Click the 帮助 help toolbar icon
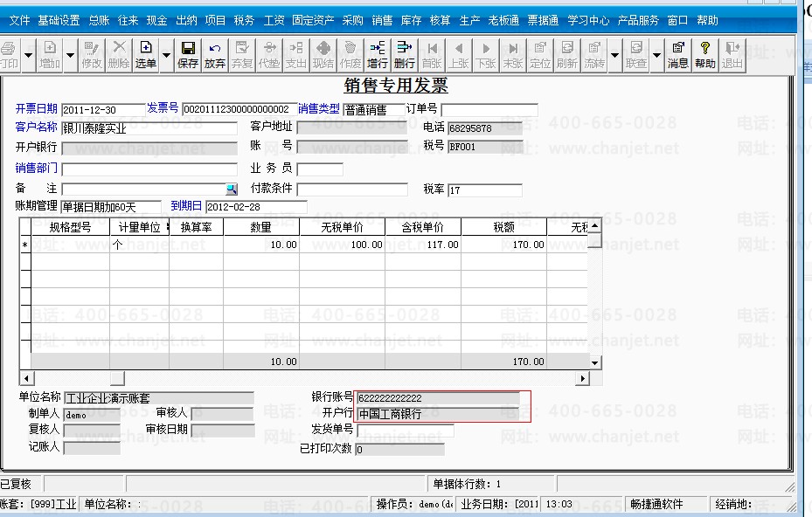The width and height of the screenshot is (812, 517). [x=704, y=55]
